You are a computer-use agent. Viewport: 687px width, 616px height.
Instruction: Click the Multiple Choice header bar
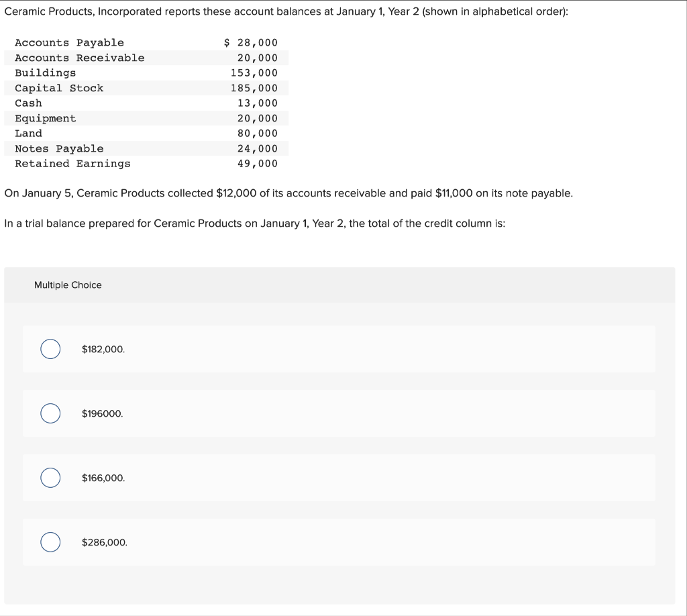coord(339,285)
